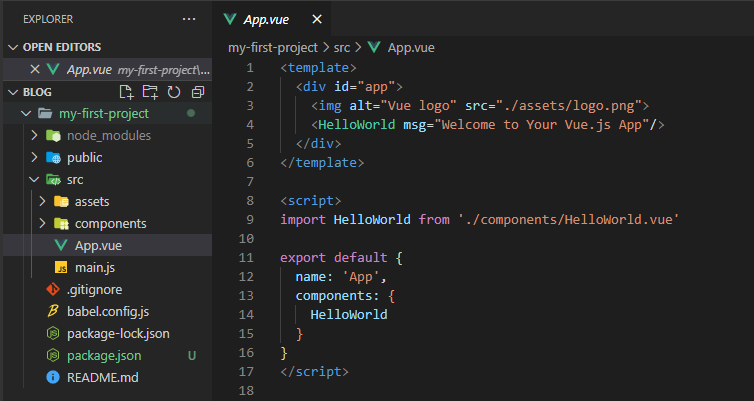This screenshot has width=754, height=401.
Task: Click the New File icon in BLOG header
Action: click(126, 92)
